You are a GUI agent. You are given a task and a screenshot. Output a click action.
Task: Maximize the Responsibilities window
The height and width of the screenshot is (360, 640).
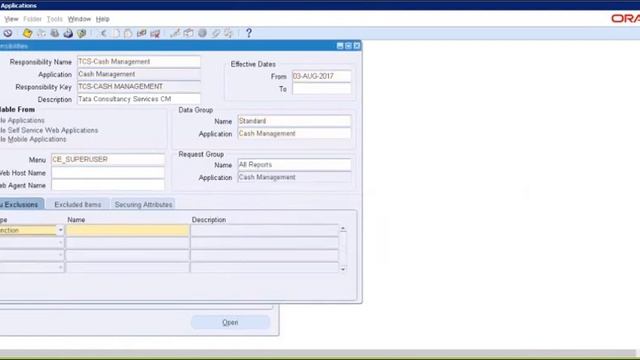(349, 46)
